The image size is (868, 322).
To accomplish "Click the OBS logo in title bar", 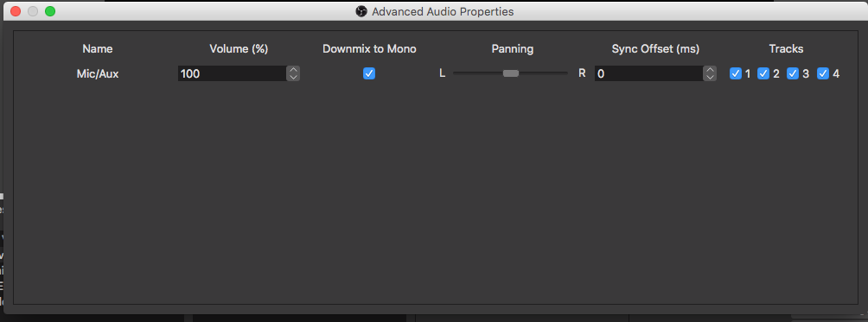I will click(x=361, y=11).
